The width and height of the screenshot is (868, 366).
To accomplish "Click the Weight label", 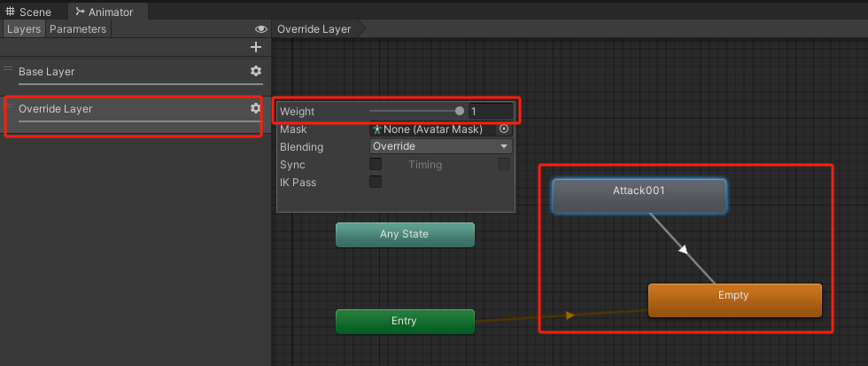I will point(298,112).
